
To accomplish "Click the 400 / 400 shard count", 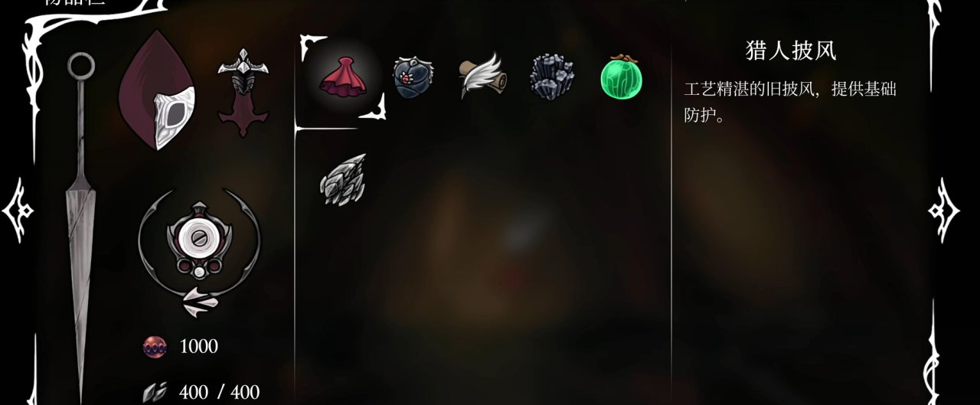I will (x=220, y=393).
